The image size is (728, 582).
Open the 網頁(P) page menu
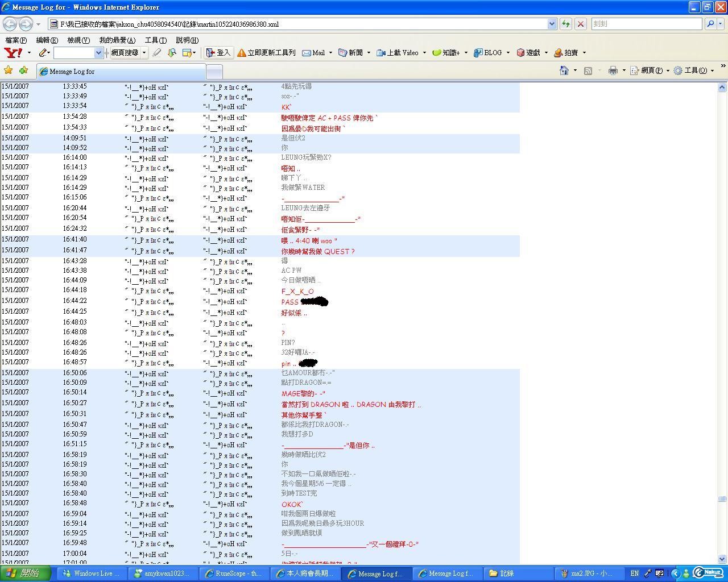coord(650,70)
